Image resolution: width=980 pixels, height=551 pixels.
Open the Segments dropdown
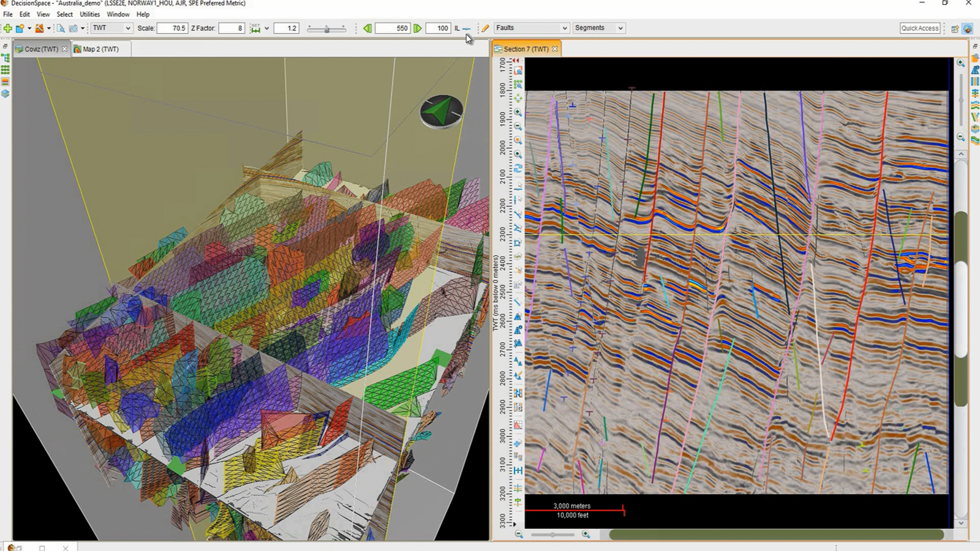coord(599,28)
